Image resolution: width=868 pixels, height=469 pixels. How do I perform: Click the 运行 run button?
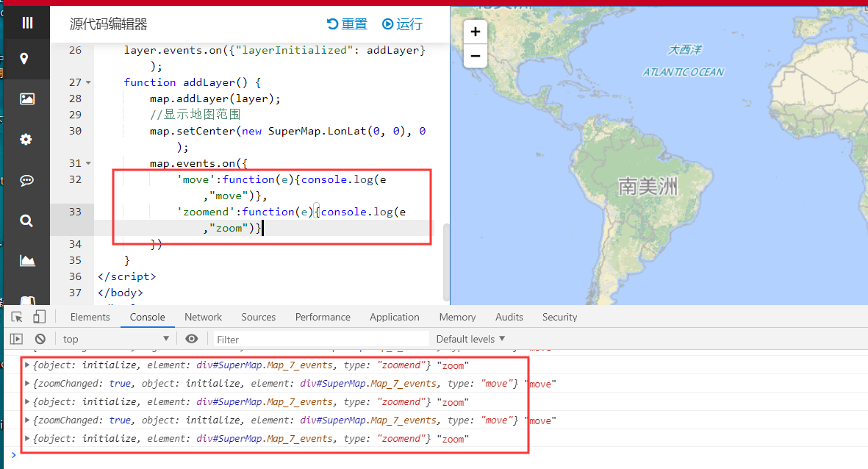(x=402, y=24)
